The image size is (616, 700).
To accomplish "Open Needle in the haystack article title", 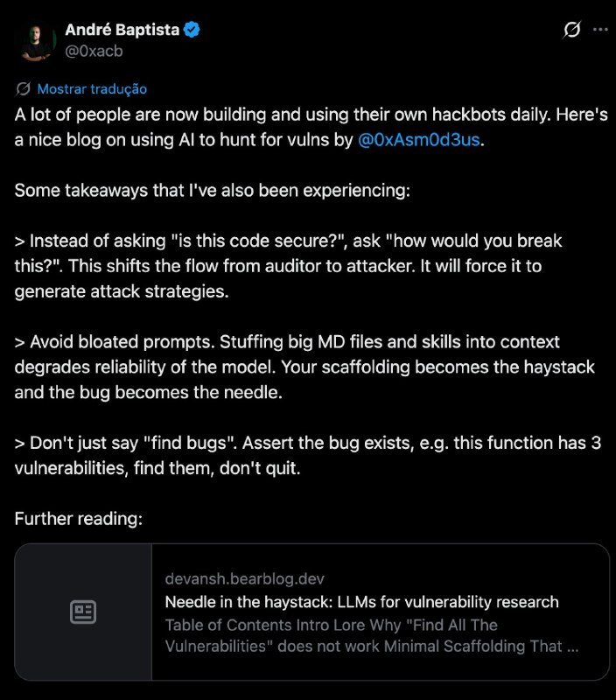I will (361, 602).
